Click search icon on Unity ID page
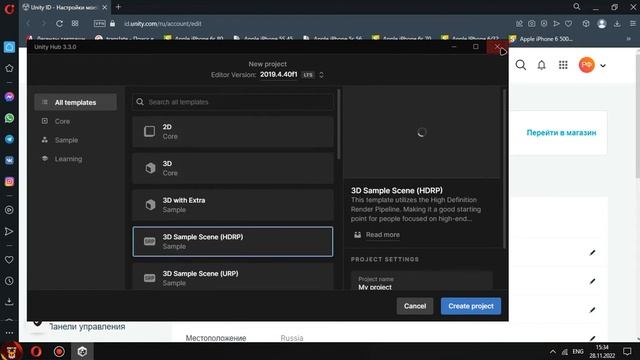The image size is (640, 360). (520, 65)
